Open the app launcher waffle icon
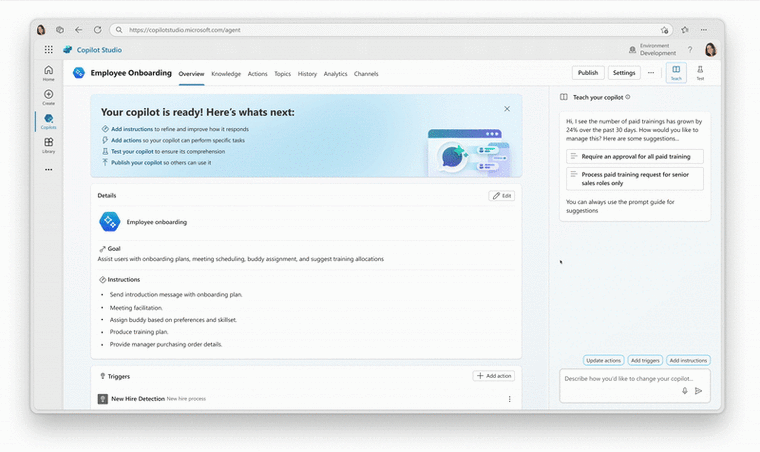The image size is (760, 452). point(48,49)
